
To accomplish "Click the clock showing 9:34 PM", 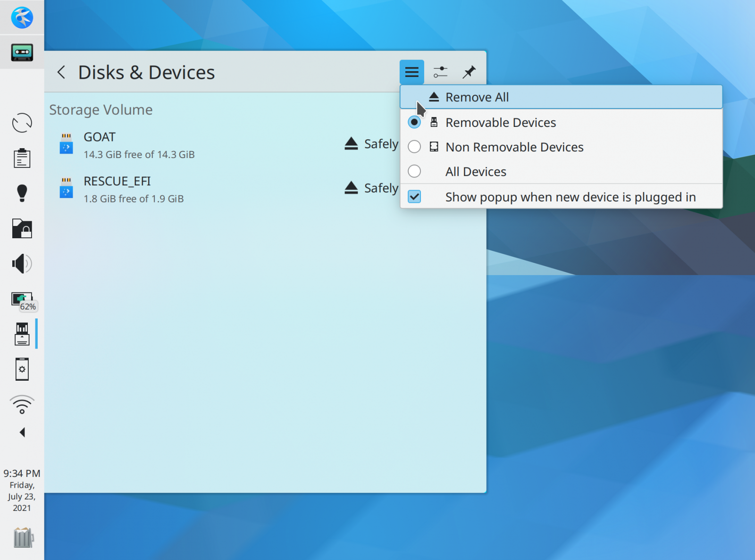I will (21, 473).
